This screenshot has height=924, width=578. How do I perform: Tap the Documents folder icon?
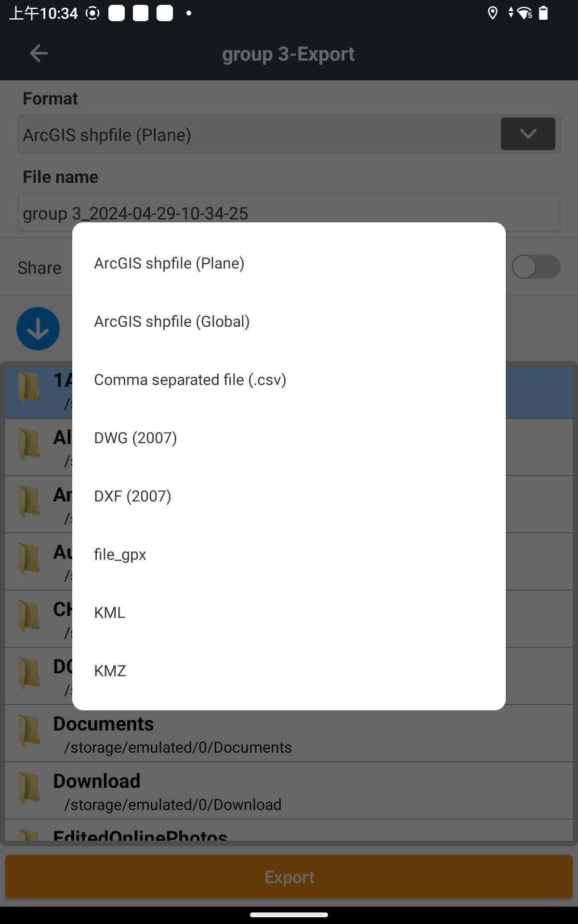(28, 731)
